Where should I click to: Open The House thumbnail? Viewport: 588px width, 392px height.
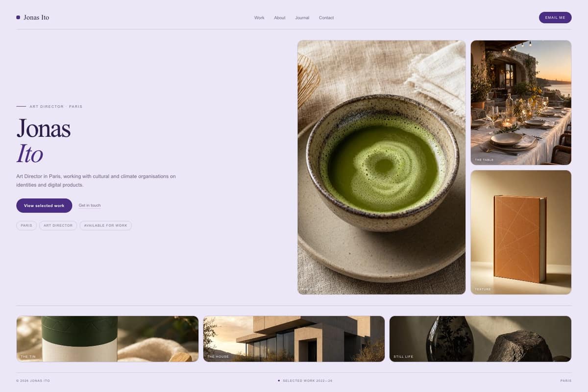[294, 339]
